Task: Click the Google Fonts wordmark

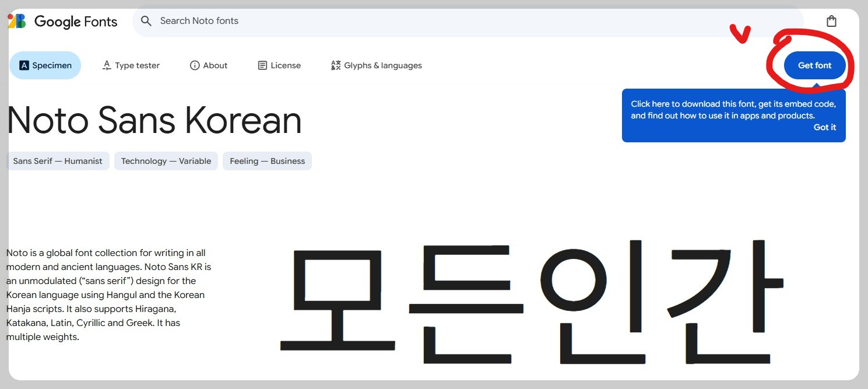Action: (76, 22)
